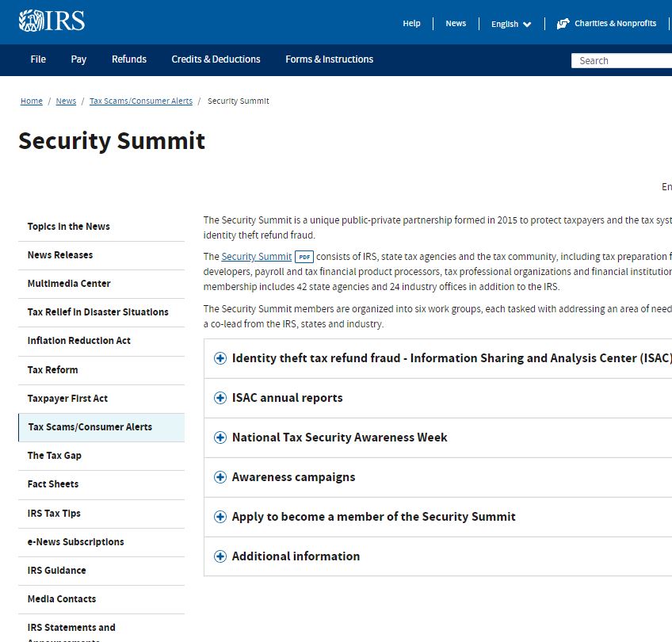Open IRS Statements and Announcements item
Image resolution: width=672 pixels, height=642 pixels.
point(101,629)
